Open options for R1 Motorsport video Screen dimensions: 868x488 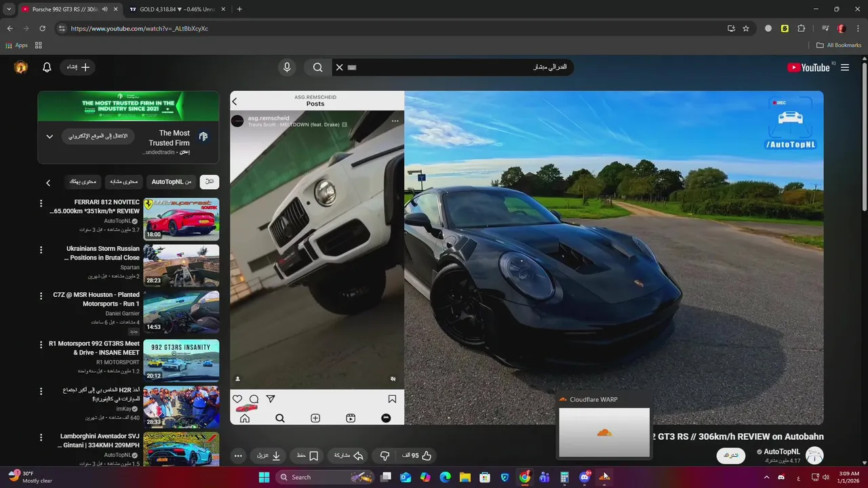coord(41,344)
